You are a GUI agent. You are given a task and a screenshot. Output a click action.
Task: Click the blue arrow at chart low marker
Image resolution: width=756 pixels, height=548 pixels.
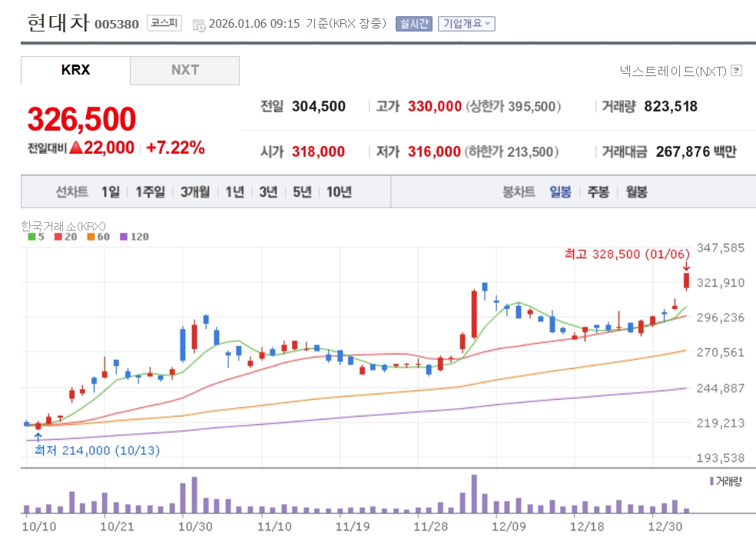coord(38,437)
